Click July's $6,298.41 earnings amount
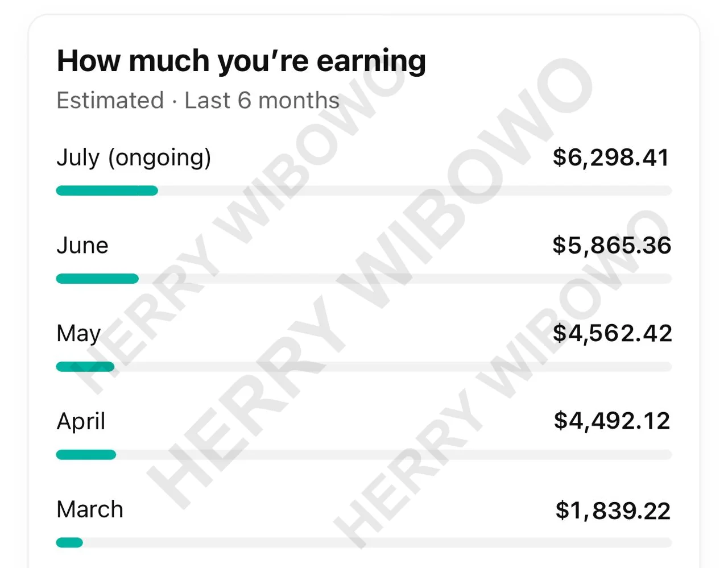728x568 pixels. coord(611,157)
